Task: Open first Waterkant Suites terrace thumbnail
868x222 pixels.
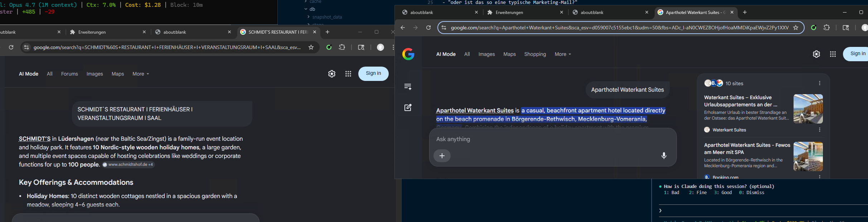Action: (808, 109)
